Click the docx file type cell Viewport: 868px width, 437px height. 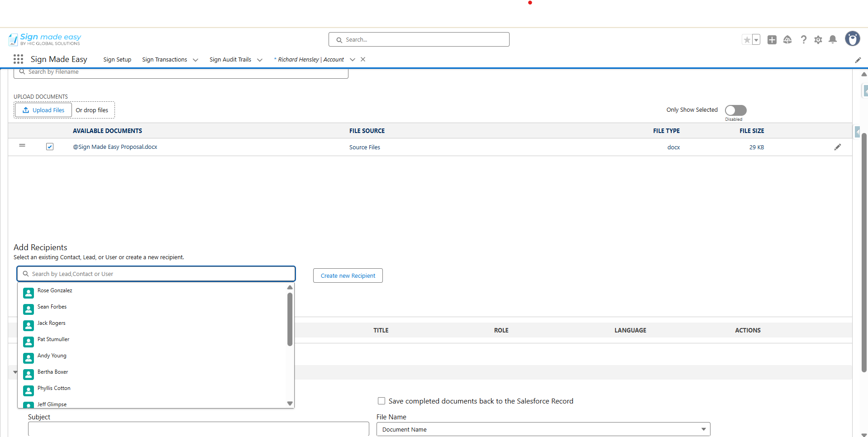pos(673,147)
